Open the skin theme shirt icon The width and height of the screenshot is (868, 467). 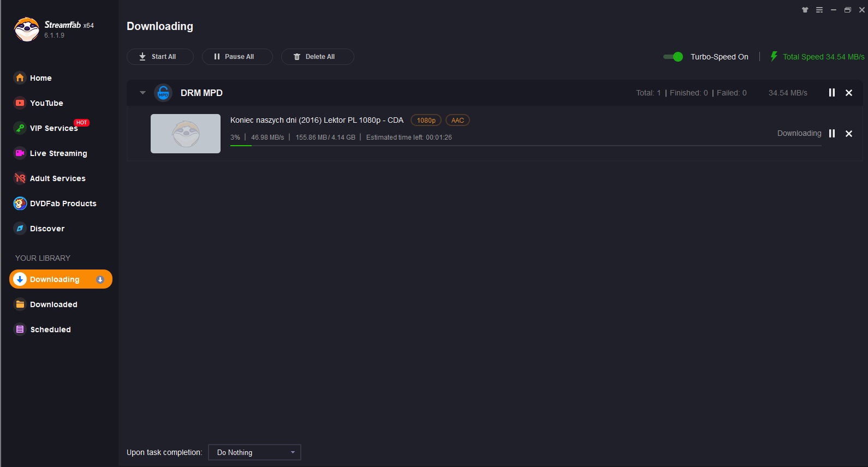805,10
